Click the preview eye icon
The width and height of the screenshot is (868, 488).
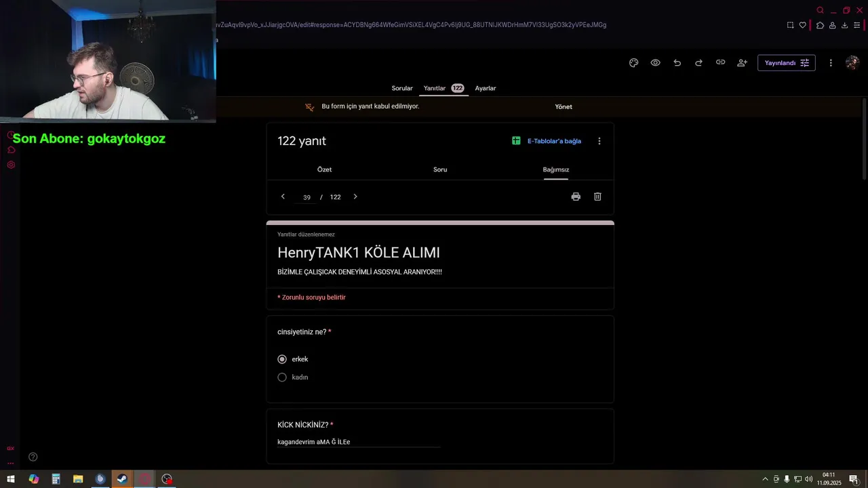tap(655, 63)
